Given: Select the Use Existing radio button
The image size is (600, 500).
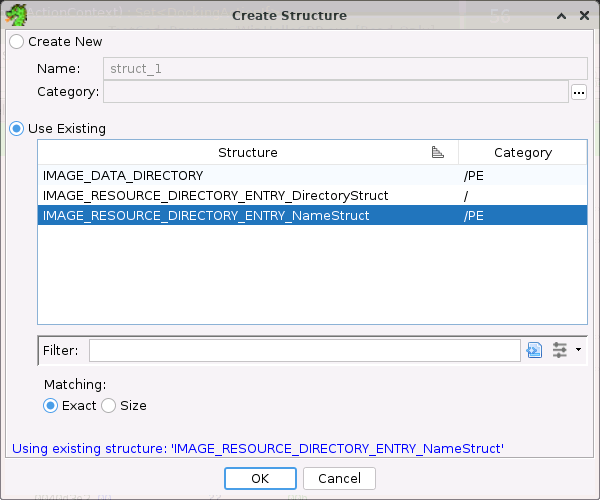Looking at the screenshot, I should [x=16, y=129].
